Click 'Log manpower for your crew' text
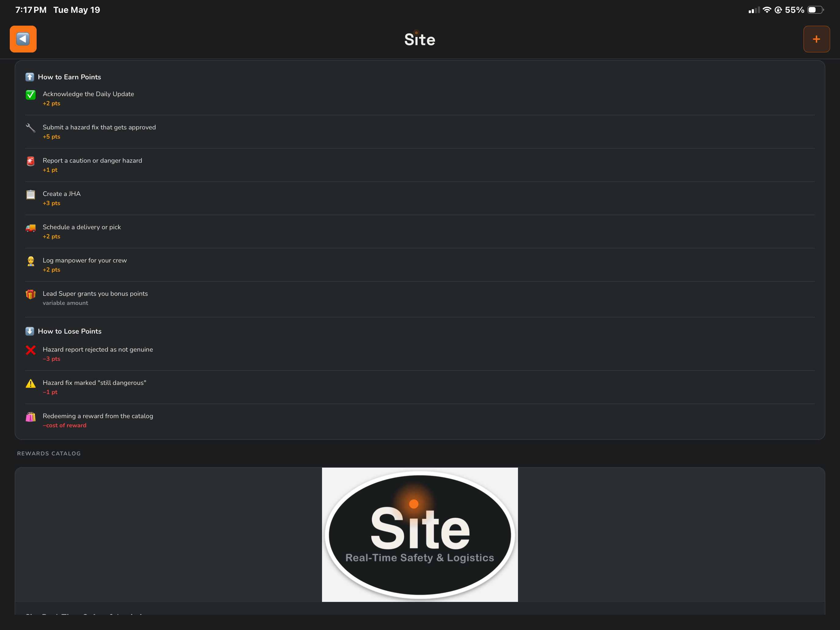 (85, 260)
